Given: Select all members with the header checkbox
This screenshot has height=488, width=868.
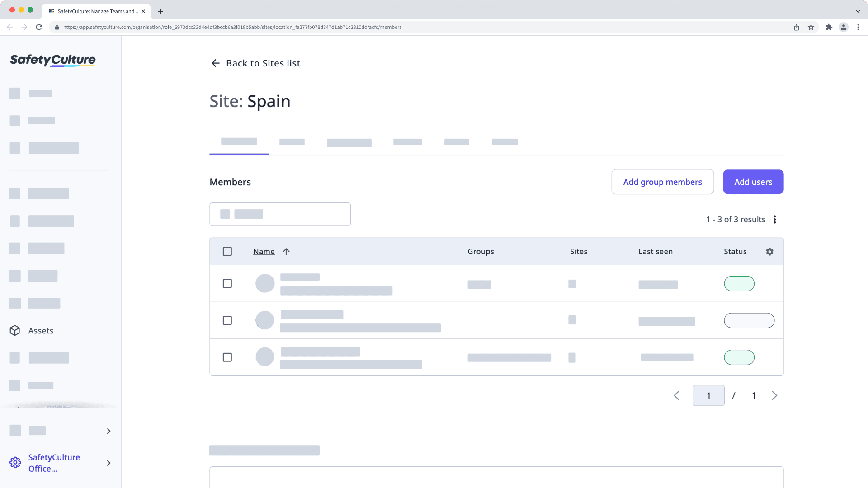Looking at the screenshot, I should coord(227,251).
